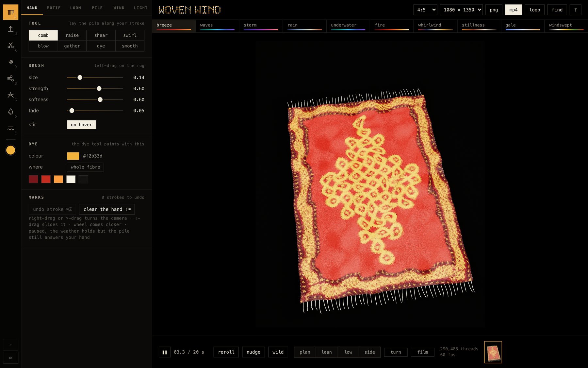Open the 1080 × 1350 resolution dropdown
This screenshot has width=588, height=368.
point(461,10)
